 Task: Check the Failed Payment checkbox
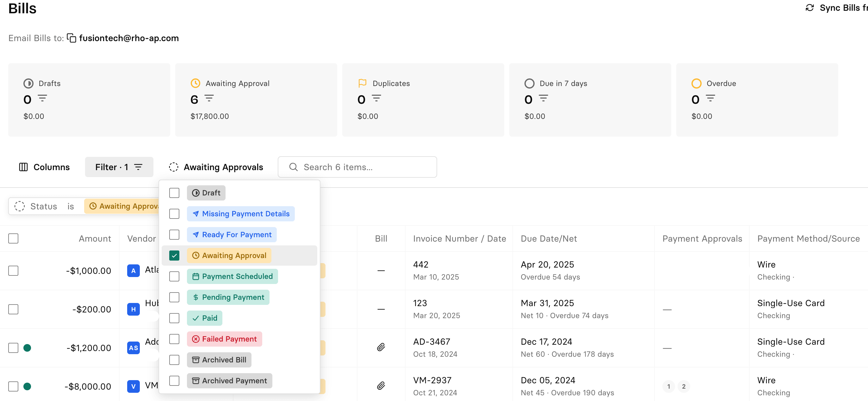click(x=174, y=339)
